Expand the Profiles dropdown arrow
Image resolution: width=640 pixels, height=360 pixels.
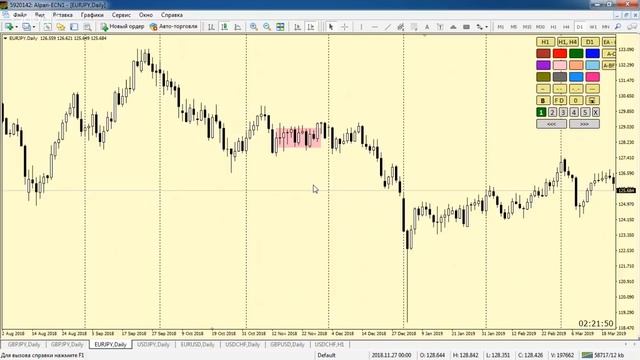pyautogui.click(x=34, y=27)
